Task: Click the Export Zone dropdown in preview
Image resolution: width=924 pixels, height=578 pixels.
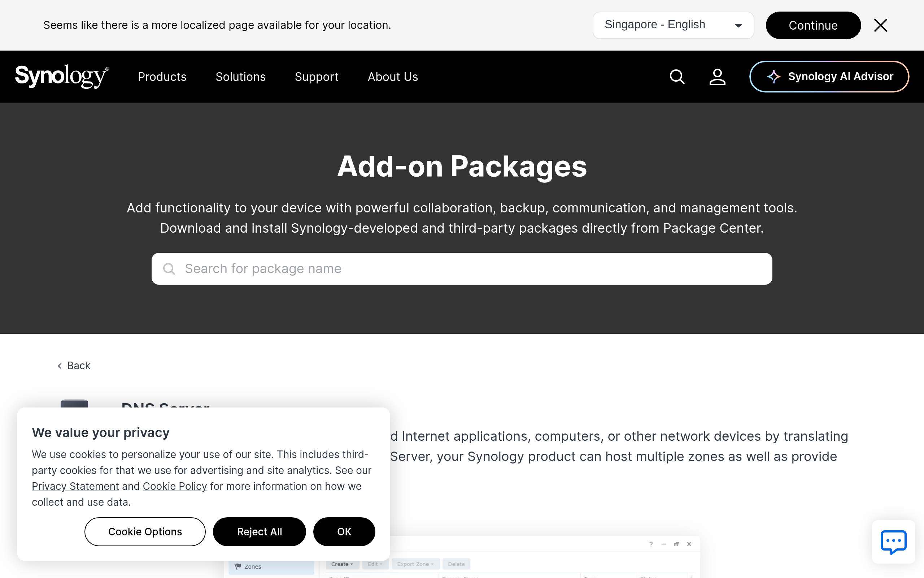Action: pyautogui.click(x=415, y=564)
